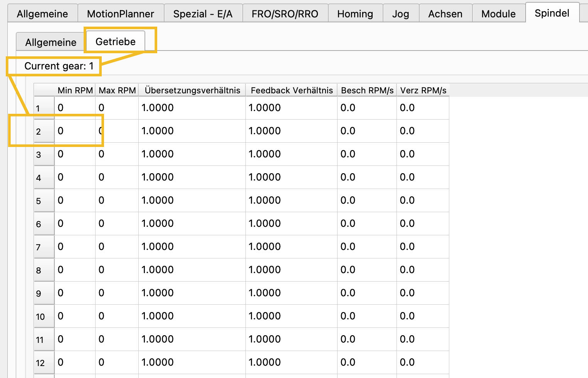Viewport: 588px width, 378px height.
Task: Switch to the Achsen tab
Action: tap(445, 14)
